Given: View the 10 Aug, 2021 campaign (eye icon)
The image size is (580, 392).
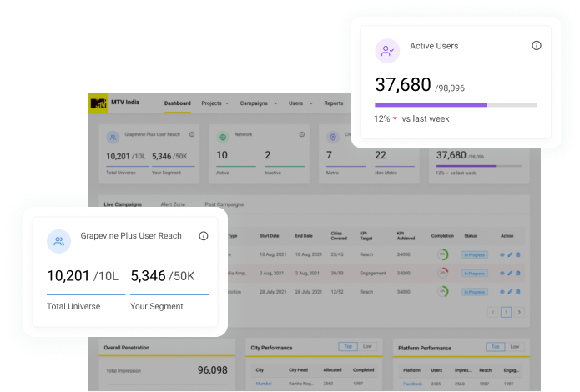Looking at the screenshot, I should 502,255.
